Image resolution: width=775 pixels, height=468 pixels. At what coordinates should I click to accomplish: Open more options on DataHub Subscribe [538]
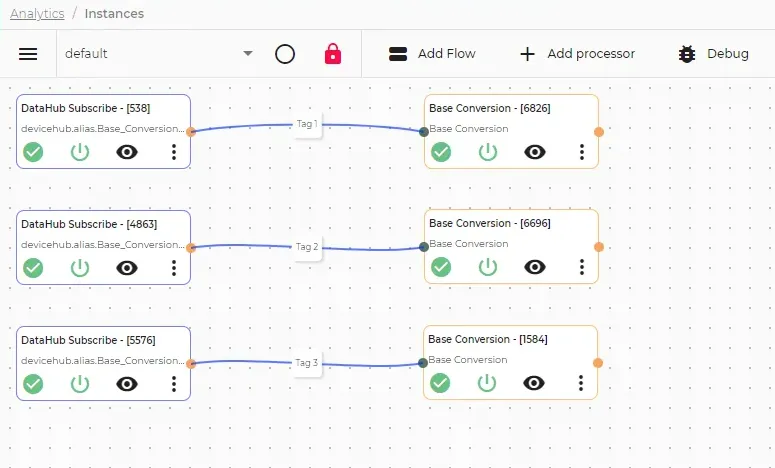coord(174,152)
